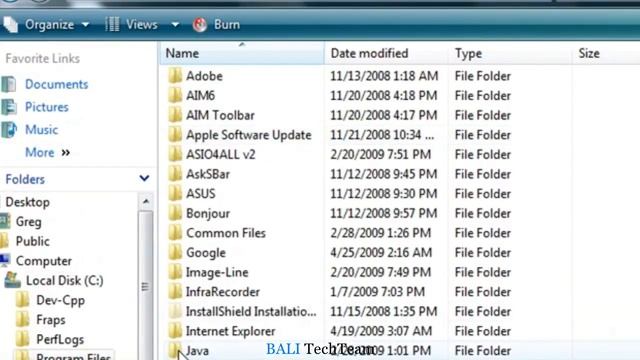Select PerfLogs folder in tree
The width and height of the screenshot is (640, 360).
(x=60, y=339)
